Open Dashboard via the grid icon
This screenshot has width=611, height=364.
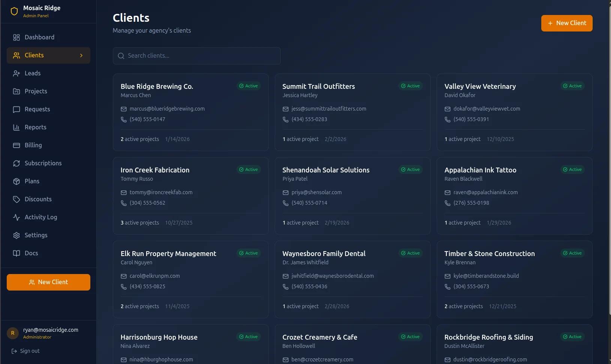[x=16, y=37]
